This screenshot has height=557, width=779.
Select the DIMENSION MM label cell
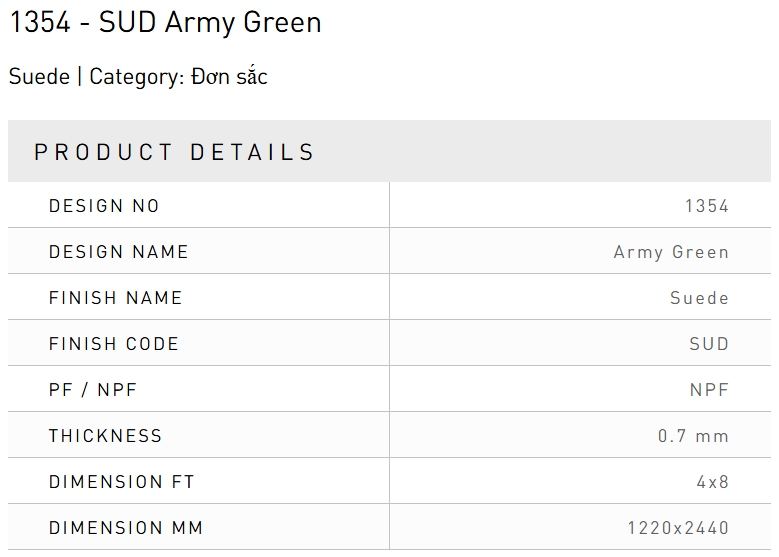125,528
